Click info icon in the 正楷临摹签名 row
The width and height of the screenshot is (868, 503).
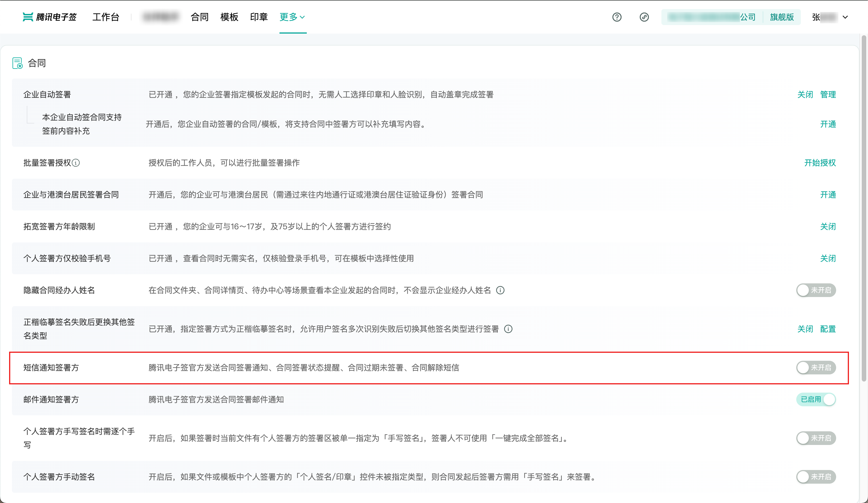point(508,329)
